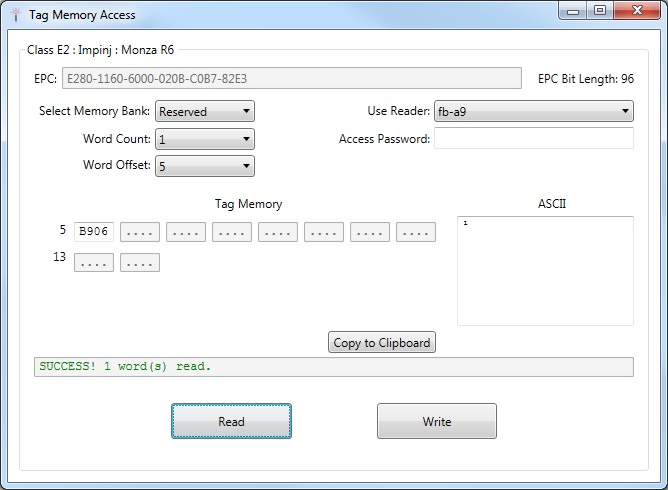Maximize the Tag Memory Access window
The height and width of the screenshot is (490, 668).
pyautogui.click(x=600, y=11)
